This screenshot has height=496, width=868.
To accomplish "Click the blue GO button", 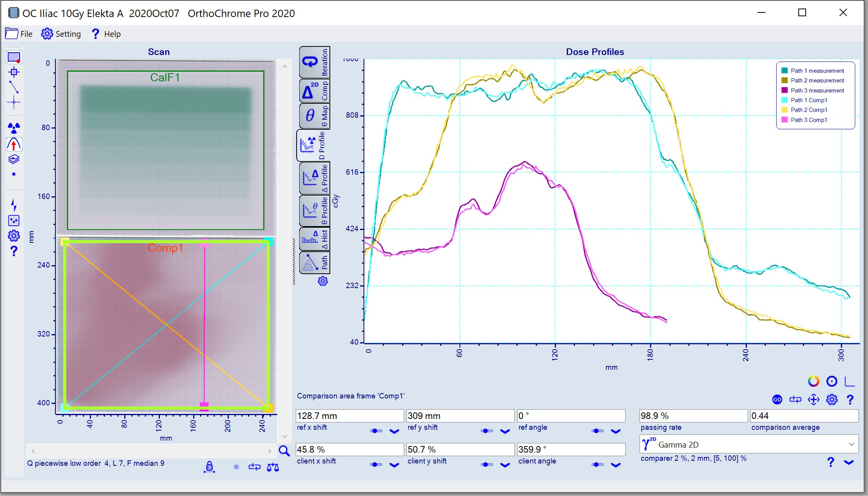I will click(x=777, y=400).
